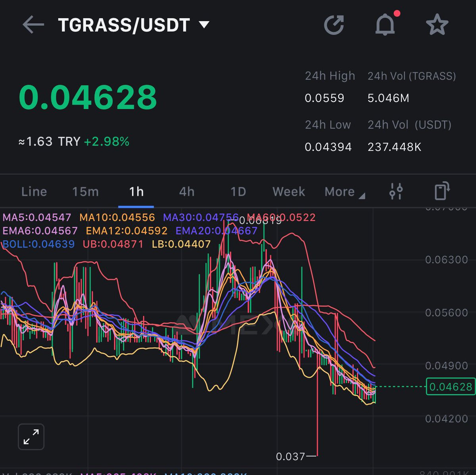Tap the 24h Low value 0.04394
The image size is (476, 475).
tap(328, 147)
